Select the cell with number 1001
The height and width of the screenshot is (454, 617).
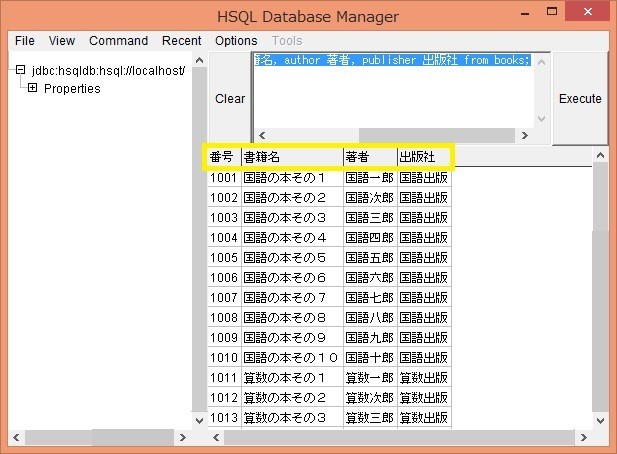[224, 177]
